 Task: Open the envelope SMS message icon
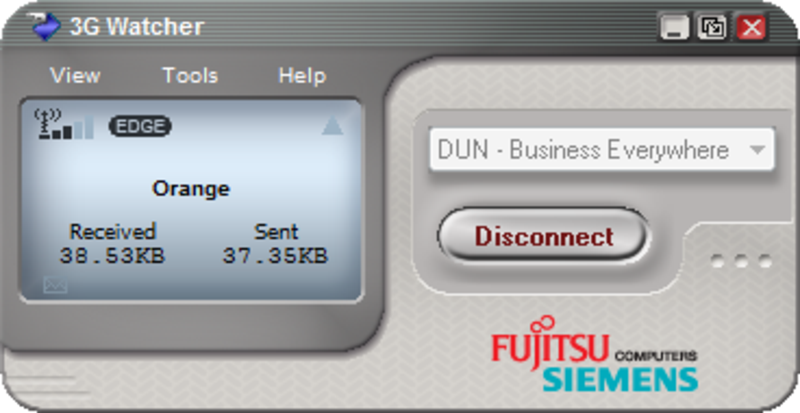coord(55,285)
